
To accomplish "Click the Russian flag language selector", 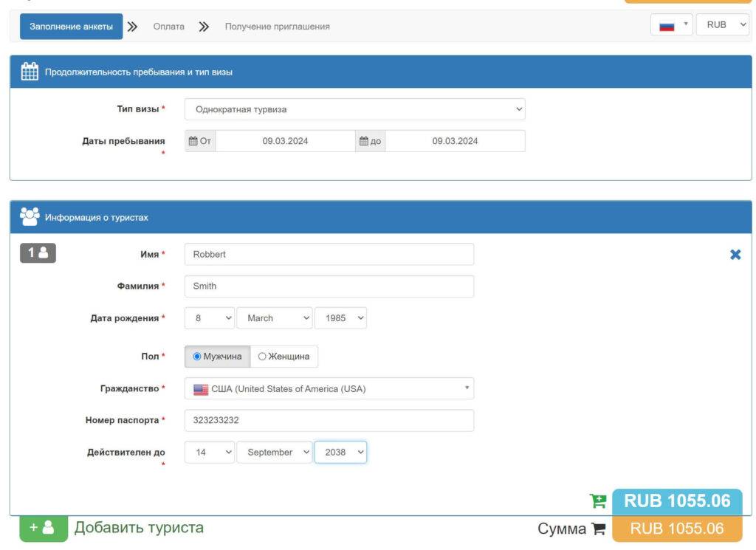I will click(x=671, y=25).
